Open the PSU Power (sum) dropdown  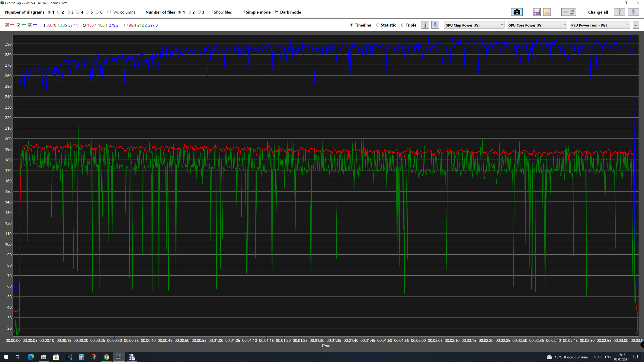tap(600, 25)
